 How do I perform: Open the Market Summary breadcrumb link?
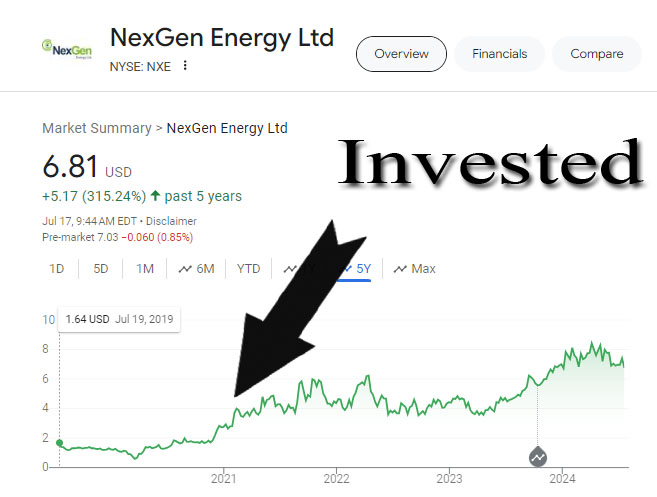pos(96,128)
